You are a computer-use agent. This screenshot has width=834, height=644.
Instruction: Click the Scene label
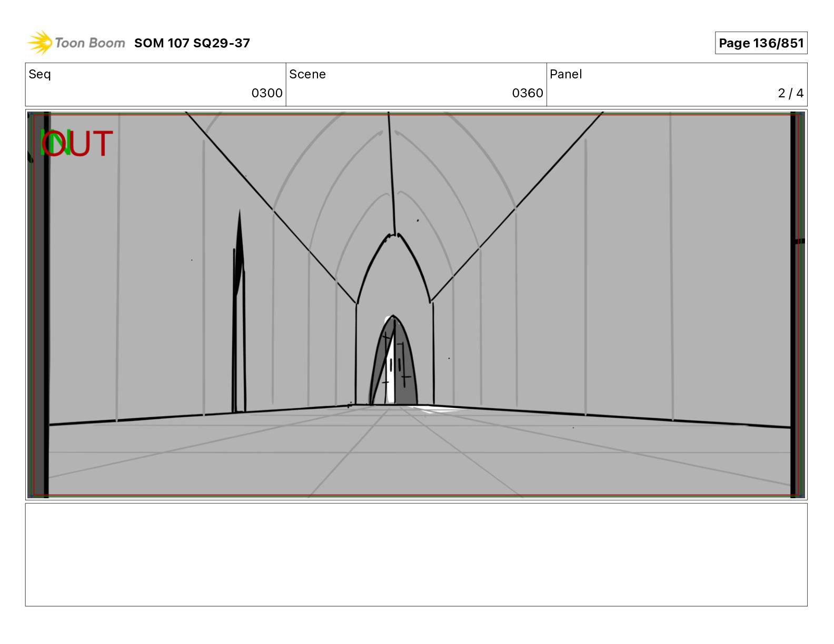coord(307,74)
